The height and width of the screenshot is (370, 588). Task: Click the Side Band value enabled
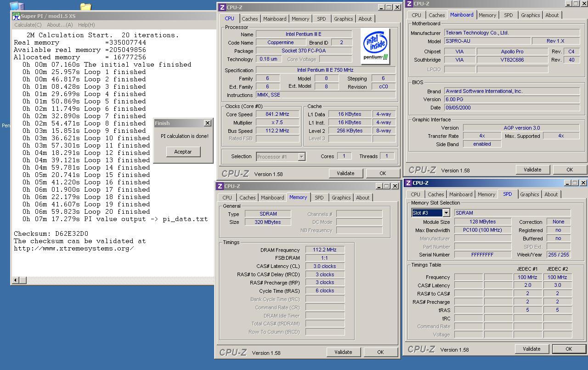[x=482, y=144]
